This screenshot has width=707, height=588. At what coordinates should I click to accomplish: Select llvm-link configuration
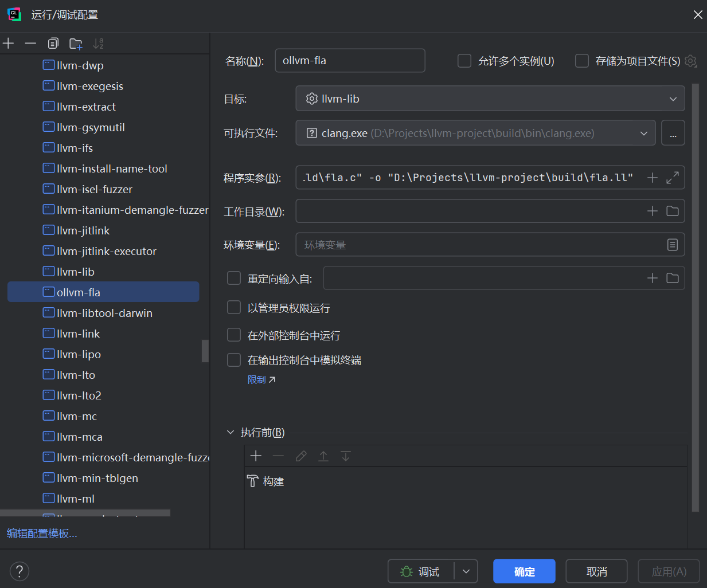79,334
